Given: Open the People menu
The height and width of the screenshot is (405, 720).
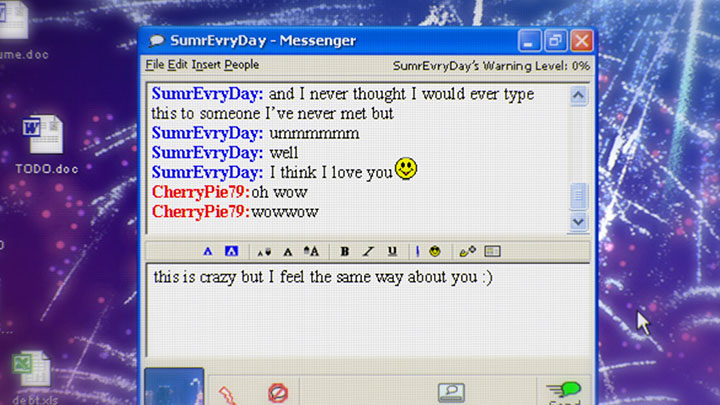Looking at the screenshot, I should coord(242,65).
